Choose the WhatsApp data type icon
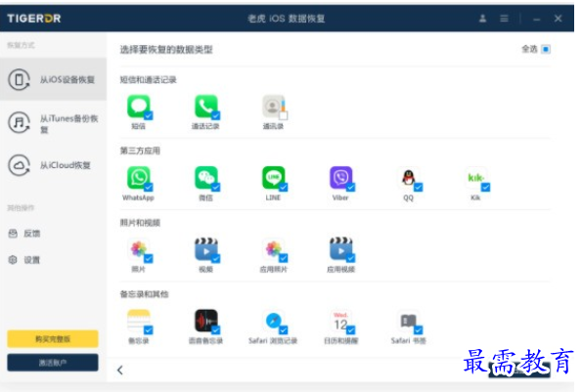The height and width of the screenshot is (392, 582). coord(139,178)
